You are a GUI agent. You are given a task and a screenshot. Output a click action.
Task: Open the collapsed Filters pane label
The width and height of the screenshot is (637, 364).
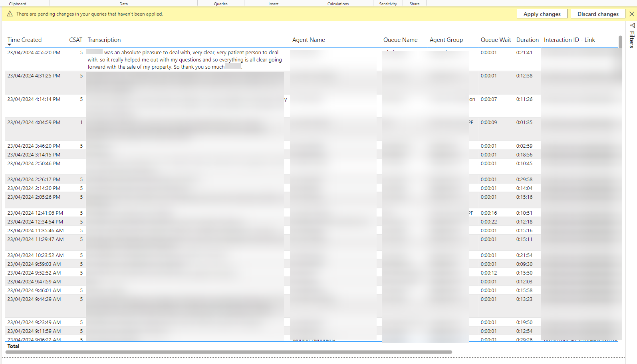tap(632, 40)
